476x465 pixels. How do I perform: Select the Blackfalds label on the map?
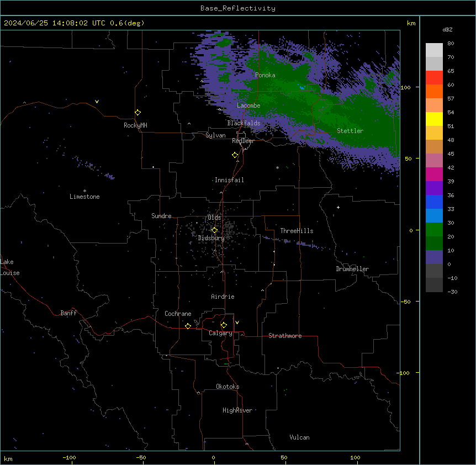(x=244, y=123)
